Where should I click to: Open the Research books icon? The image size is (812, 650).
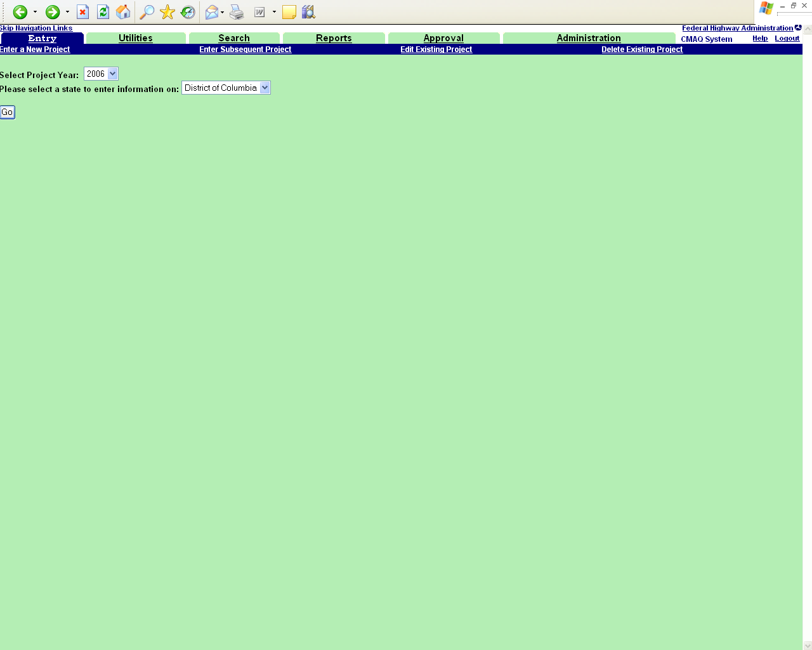308,12
